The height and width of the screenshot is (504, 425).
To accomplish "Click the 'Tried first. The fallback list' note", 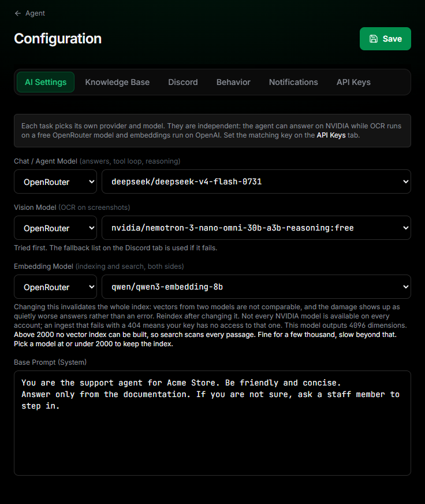I will click(x=115, y=248).
